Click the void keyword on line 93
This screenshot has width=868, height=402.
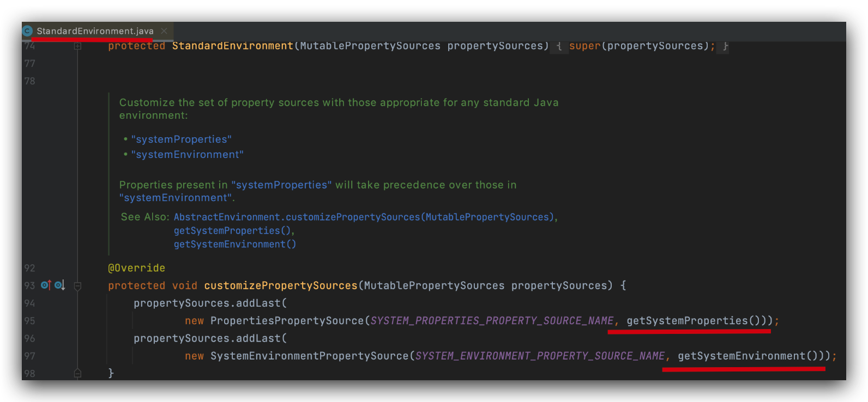(185, 285)
